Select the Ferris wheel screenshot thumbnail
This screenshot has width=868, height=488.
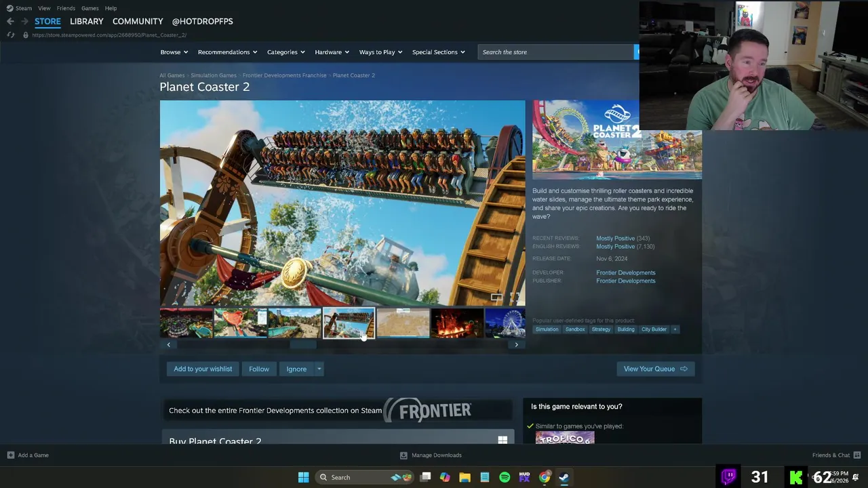click(505, 323)
